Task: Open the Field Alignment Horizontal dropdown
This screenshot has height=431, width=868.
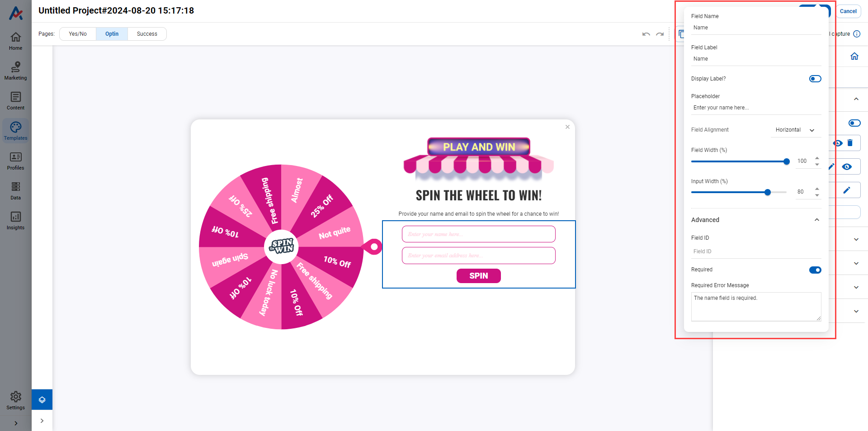Action: 795,130
